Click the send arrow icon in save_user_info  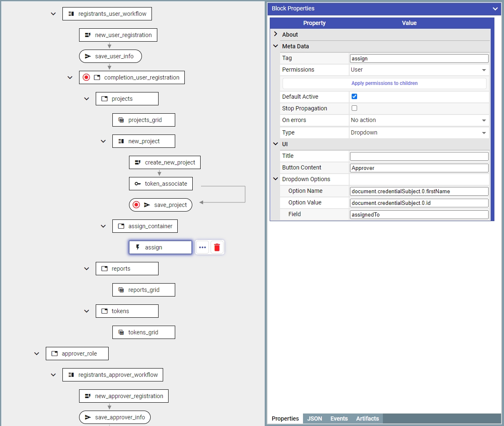(x=88, y=56)
